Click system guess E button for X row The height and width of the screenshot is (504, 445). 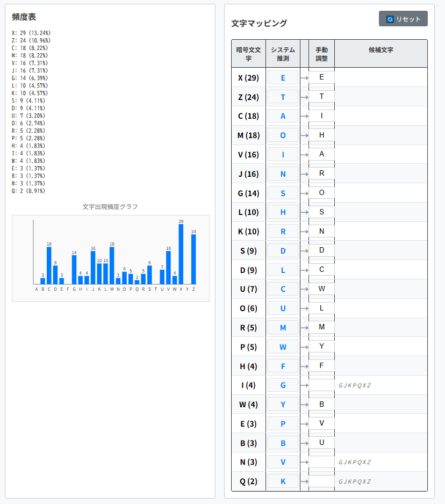tap(283, 77)
